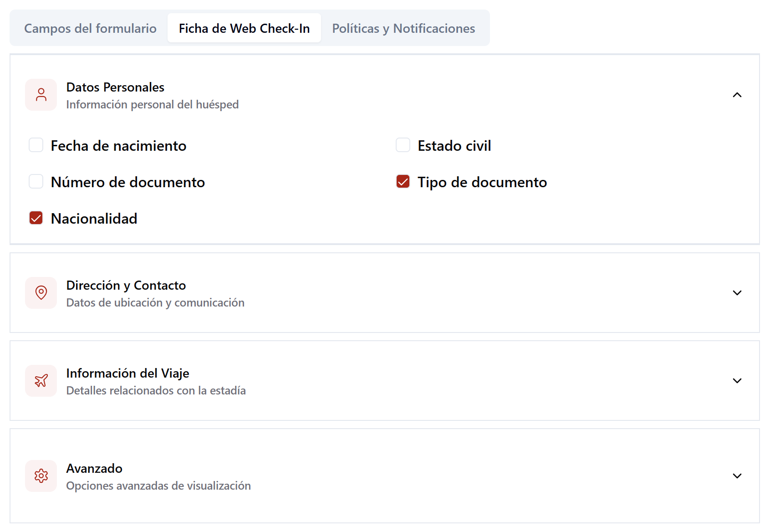Expand the Dirección y Contacto chevron
Screen dimensions: 770x532
(737, 293)
